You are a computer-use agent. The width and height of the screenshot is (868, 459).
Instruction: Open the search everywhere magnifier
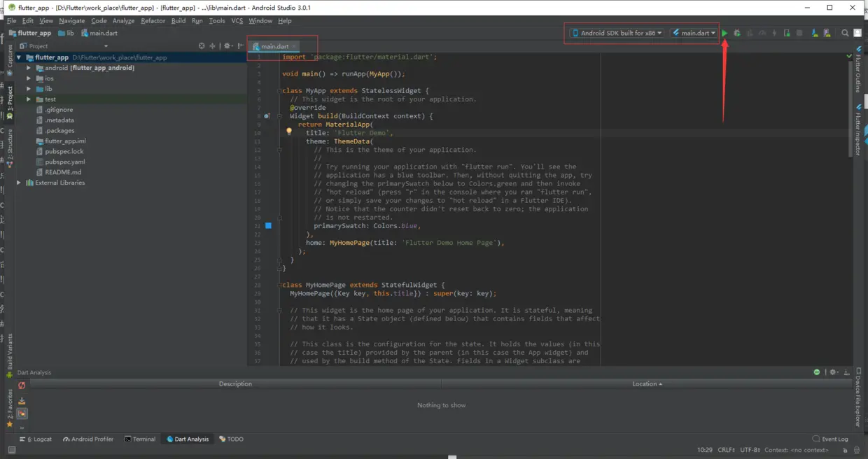[x=845, y=33]
